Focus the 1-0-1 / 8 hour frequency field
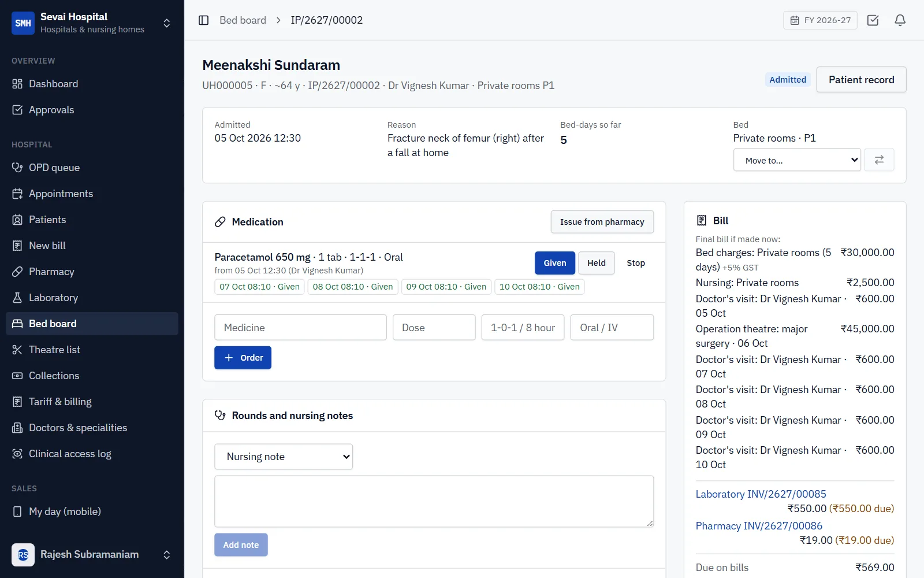 (x=523, y=328)
